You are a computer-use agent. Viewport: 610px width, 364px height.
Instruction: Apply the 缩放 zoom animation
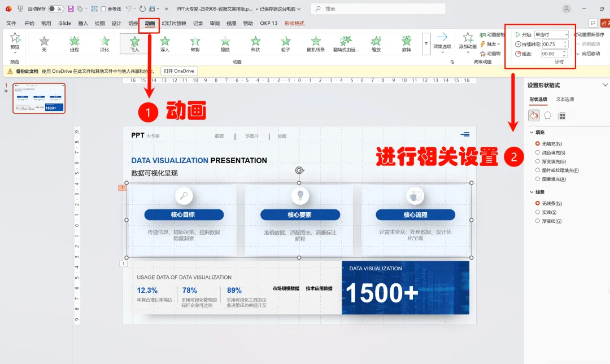click(x=376, y=43)
